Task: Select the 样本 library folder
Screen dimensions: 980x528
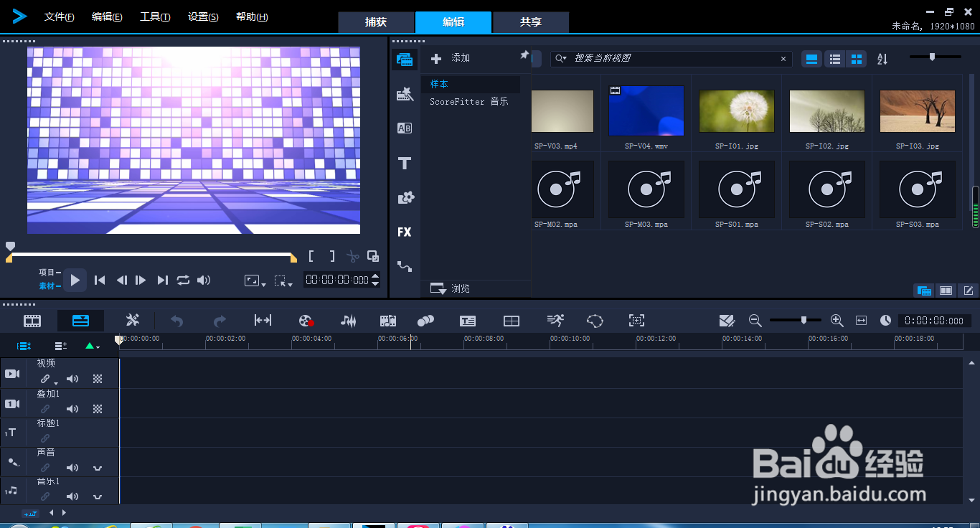Action: pos(471,85)
